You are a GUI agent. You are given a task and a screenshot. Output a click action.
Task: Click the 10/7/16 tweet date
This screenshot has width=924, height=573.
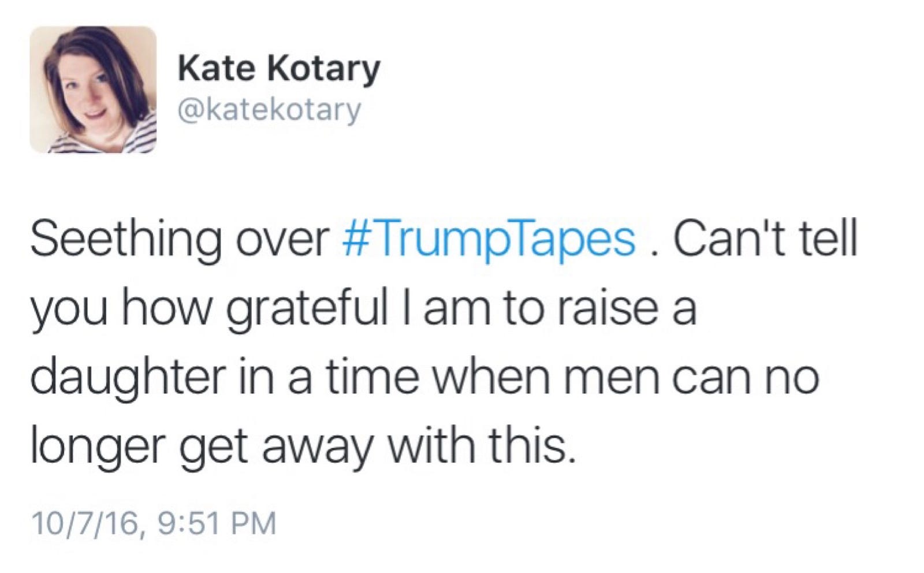coord(85,523)
